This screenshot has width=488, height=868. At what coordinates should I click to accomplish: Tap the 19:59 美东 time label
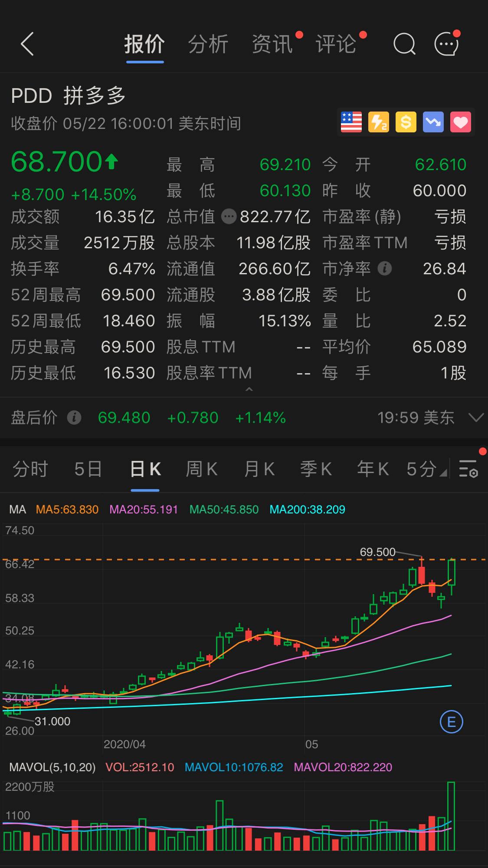(416, 418)
